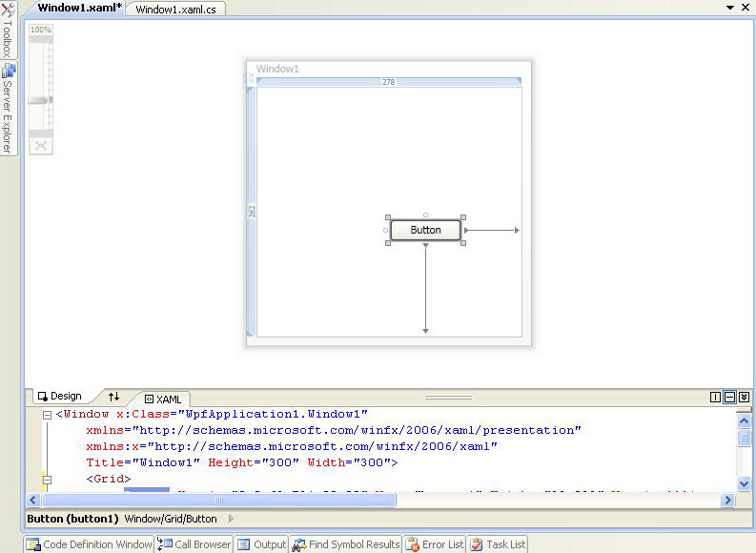
Task: Switch to the Window1.xaml.cs tab
Action: click(x=175, y=10)
